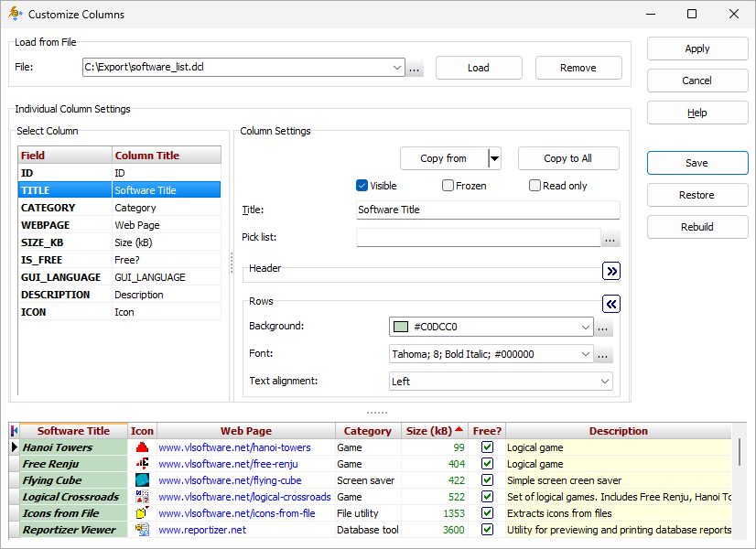Collapse the Rows section with double arrows

[610, 304]
